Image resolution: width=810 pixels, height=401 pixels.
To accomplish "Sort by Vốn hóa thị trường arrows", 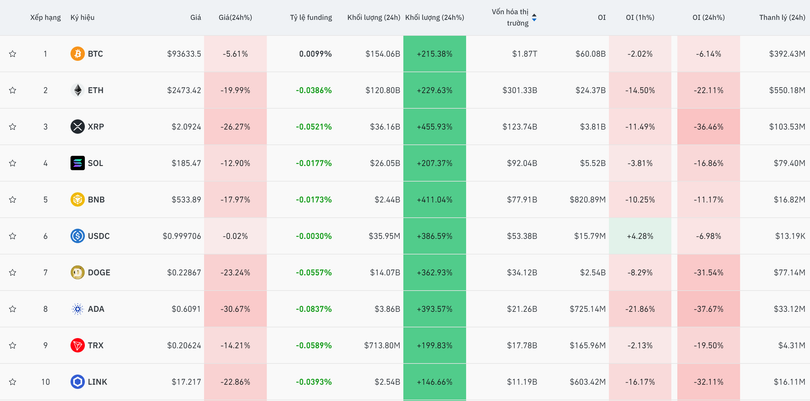I will [x=534, y=17].
